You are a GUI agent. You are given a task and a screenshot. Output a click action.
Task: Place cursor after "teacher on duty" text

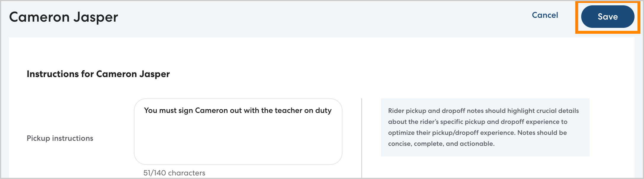[332, 111]
